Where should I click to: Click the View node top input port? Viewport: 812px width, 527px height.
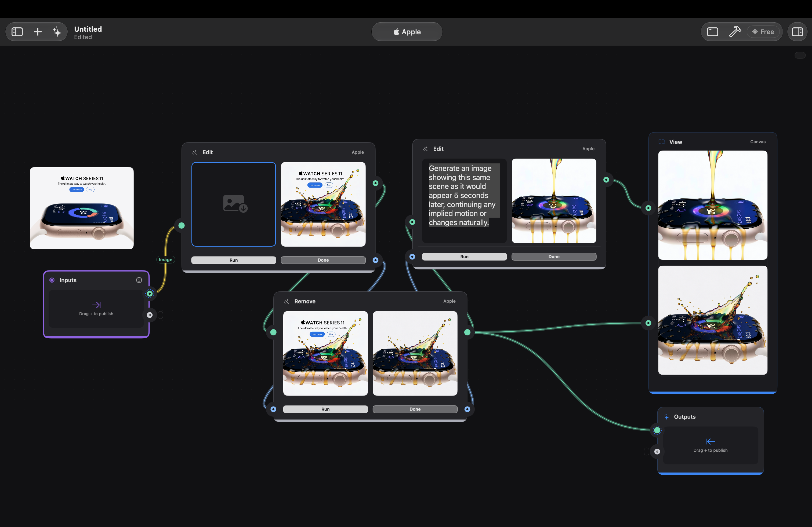pos(648,208)
